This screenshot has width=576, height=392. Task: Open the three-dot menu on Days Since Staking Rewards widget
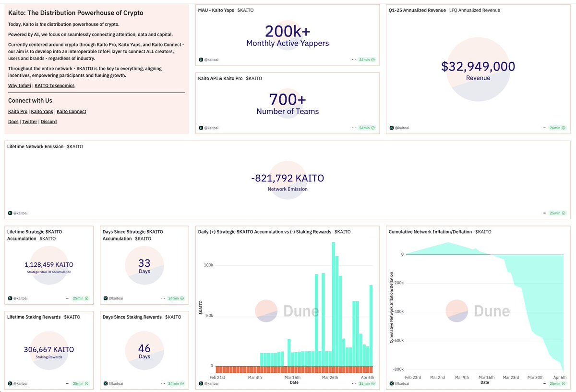[x=163, y=383]
